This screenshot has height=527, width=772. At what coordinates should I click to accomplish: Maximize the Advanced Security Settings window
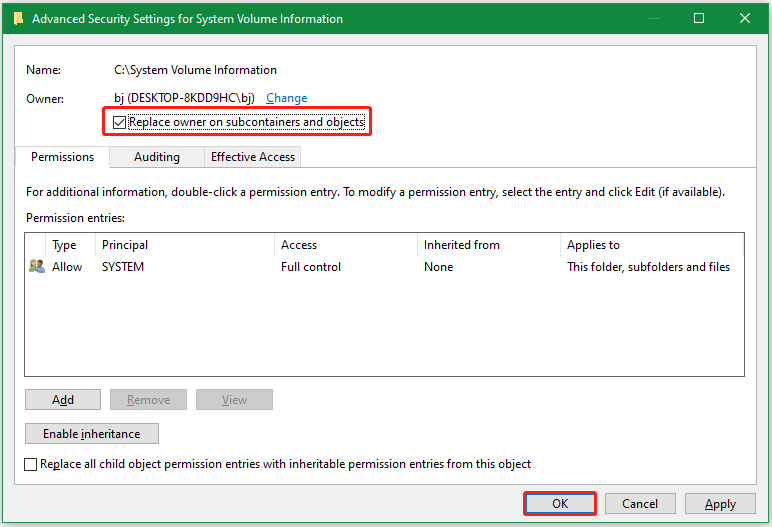point(699,18)
